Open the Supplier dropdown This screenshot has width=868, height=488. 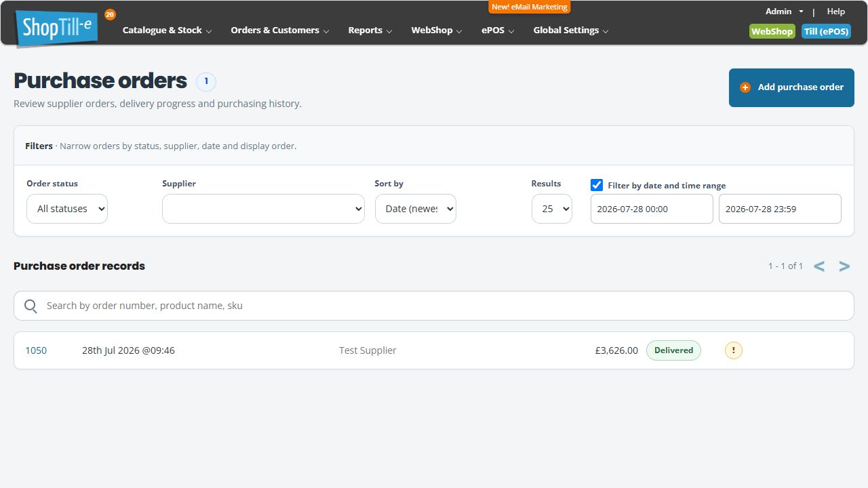tap(263, 209)
